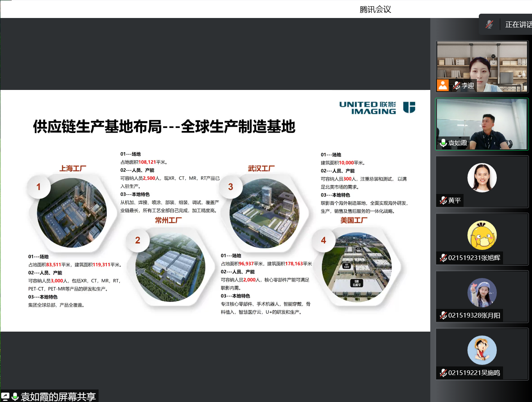Image resolution: width=532 pixels, height=402 pixels.
Task: Click 张月阳's avatar picture
Action: tap(482, 293)
